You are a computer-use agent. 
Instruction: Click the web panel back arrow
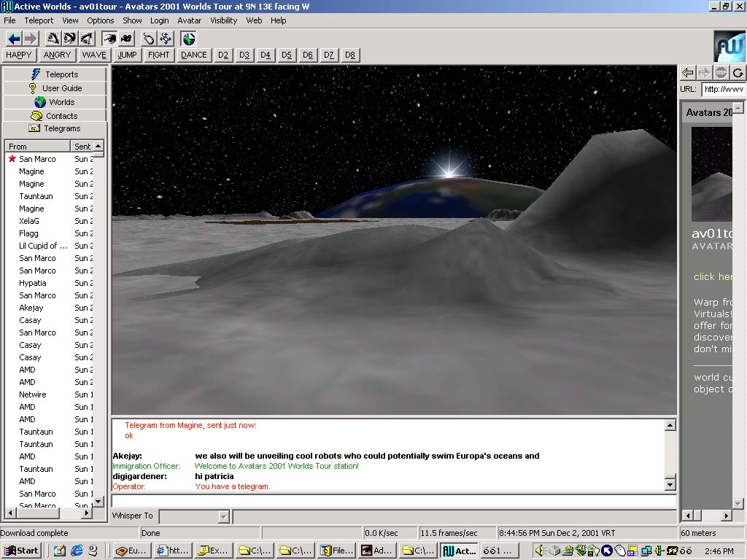687,72
